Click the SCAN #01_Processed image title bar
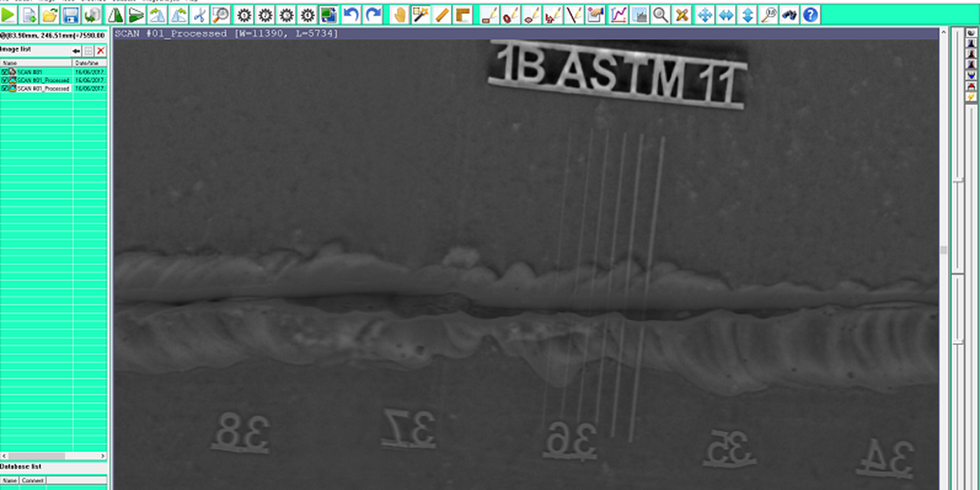980x490 pixels. (x=525, y=33)
